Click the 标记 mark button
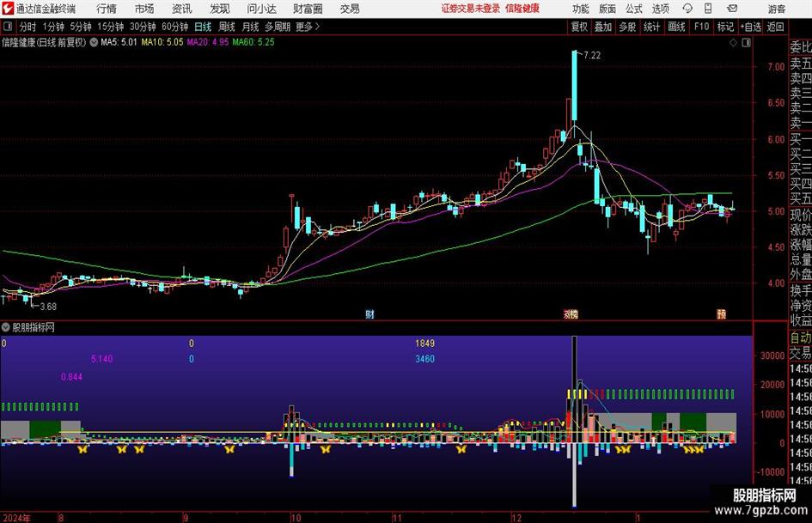Image resolution: width=812 pixels, height=523 pixels. (725, 27)
